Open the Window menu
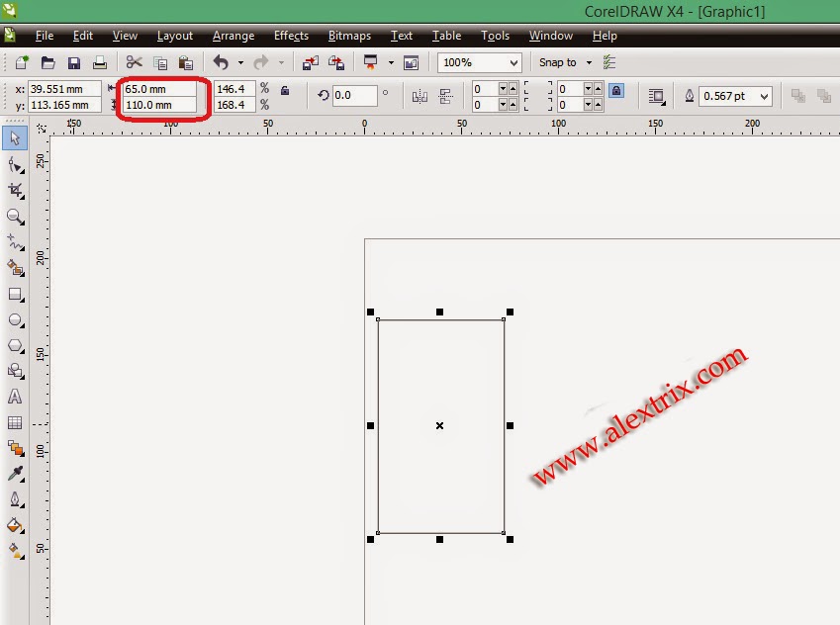Image resolution: width=840 pixels, height=625 pixels. 551,36
